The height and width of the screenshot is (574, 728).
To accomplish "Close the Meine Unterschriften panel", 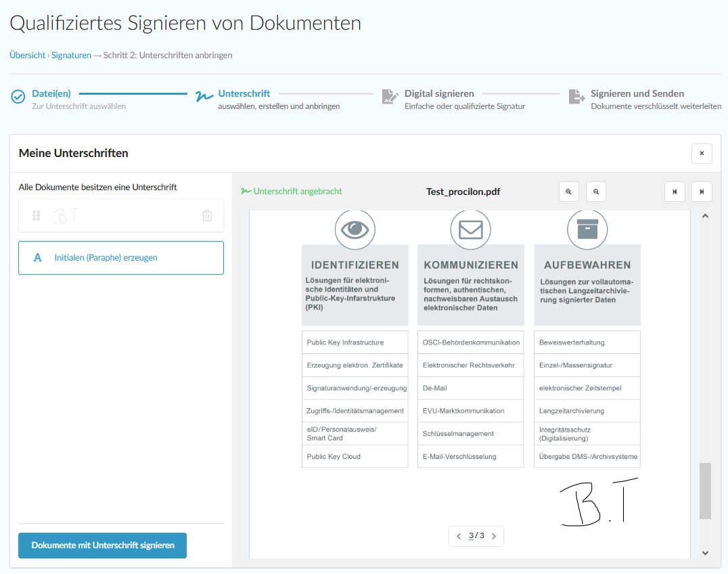I will pyautogui.click(x=702, y=154).
